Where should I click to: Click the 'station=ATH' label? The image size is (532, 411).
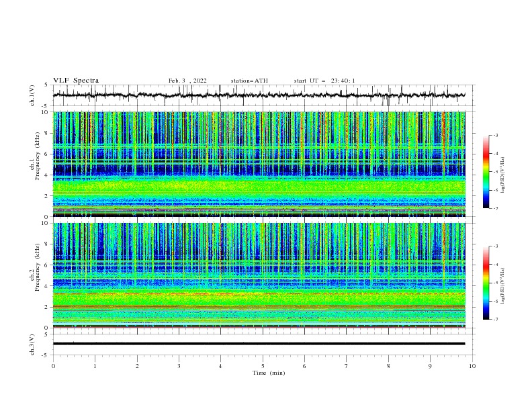(x=249, y=81)
